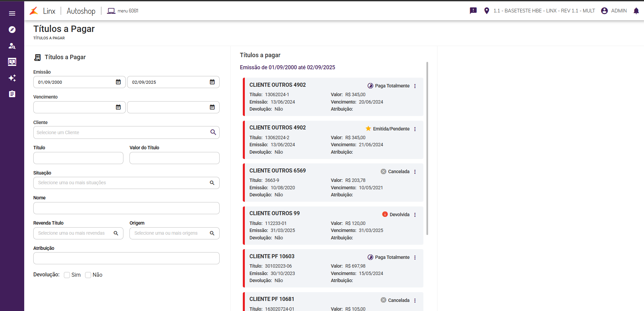The image size is (644, 311).
Task: Click the menu 60611 laptop icon
Action: tap(111, 11)
